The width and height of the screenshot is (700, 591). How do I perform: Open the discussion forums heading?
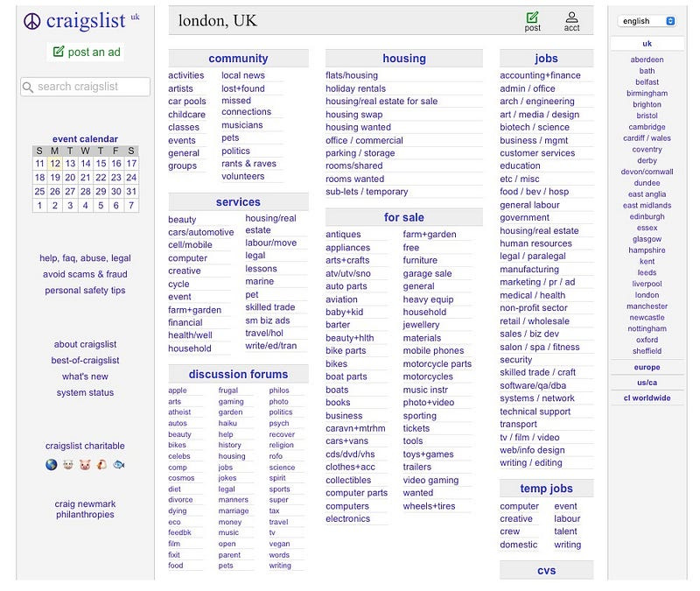point(238,375)
